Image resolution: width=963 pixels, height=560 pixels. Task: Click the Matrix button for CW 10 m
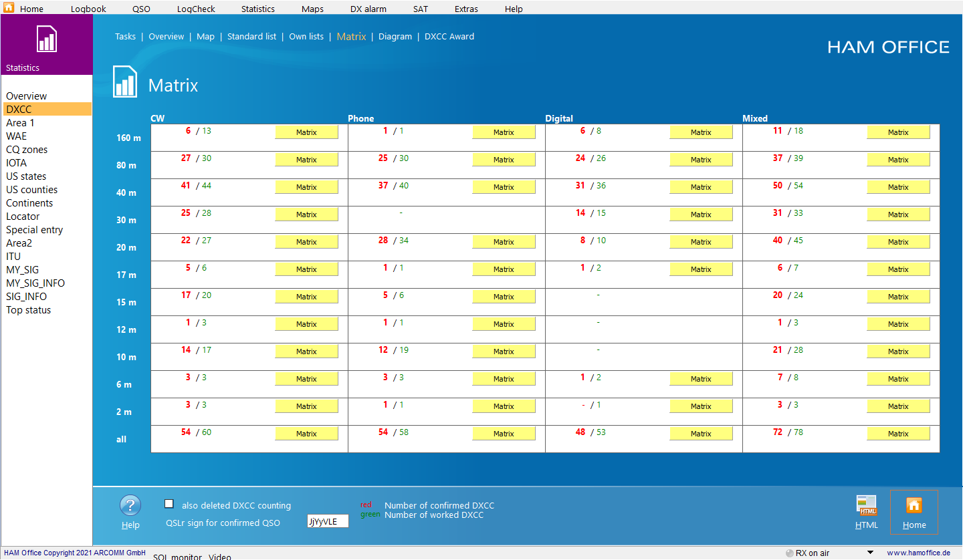(306, 352)
